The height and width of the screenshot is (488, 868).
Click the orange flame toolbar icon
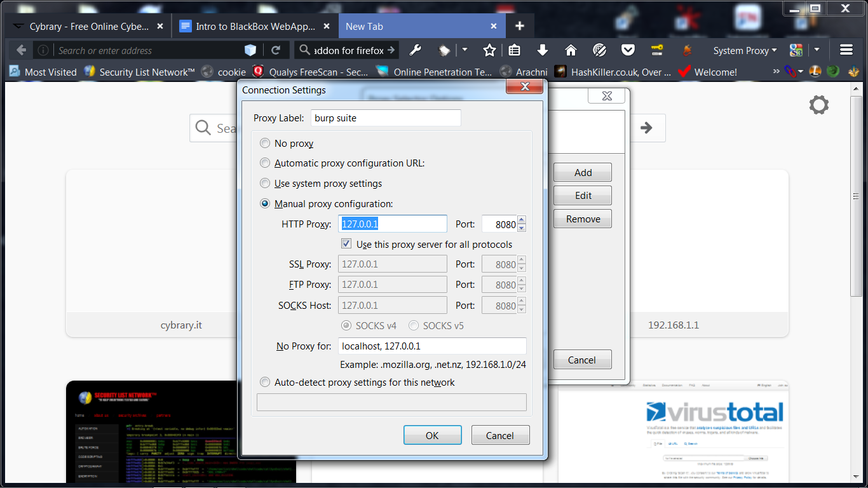pyautogui.click(x=686, y=50)
